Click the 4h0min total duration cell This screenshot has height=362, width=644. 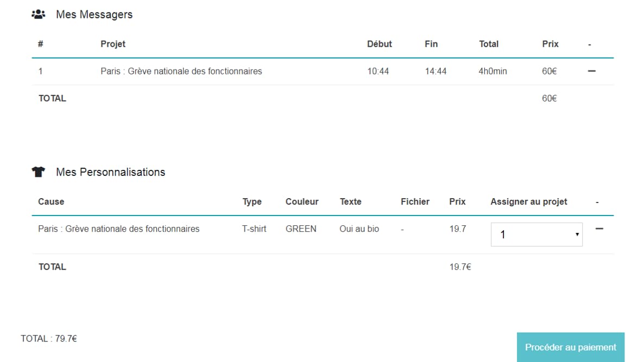493,71
